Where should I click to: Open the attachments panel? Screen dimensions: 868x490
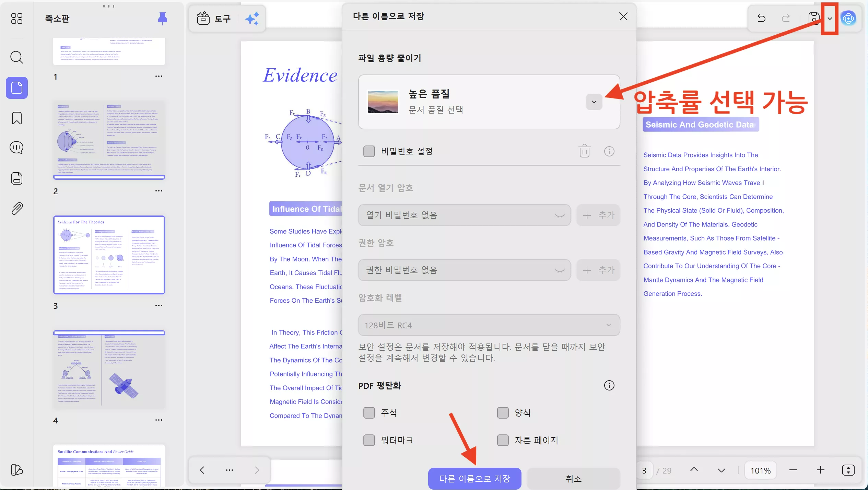[x=16, y=208]
